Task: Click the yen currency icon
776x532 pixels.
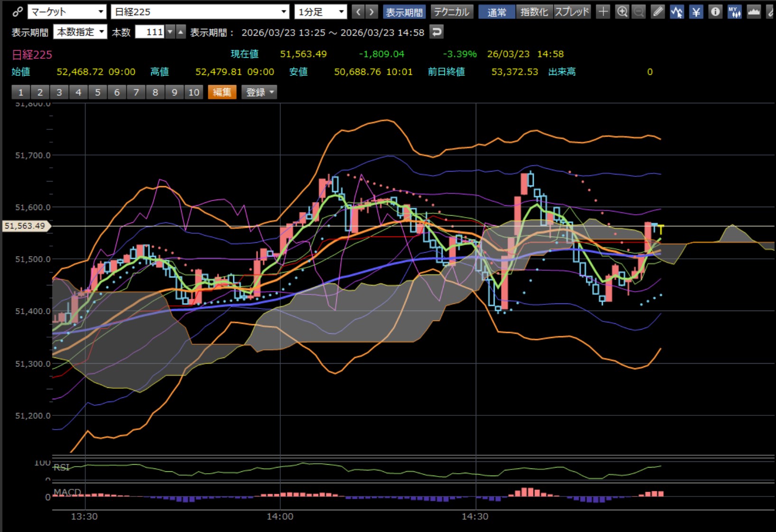Action: (696, 12)
